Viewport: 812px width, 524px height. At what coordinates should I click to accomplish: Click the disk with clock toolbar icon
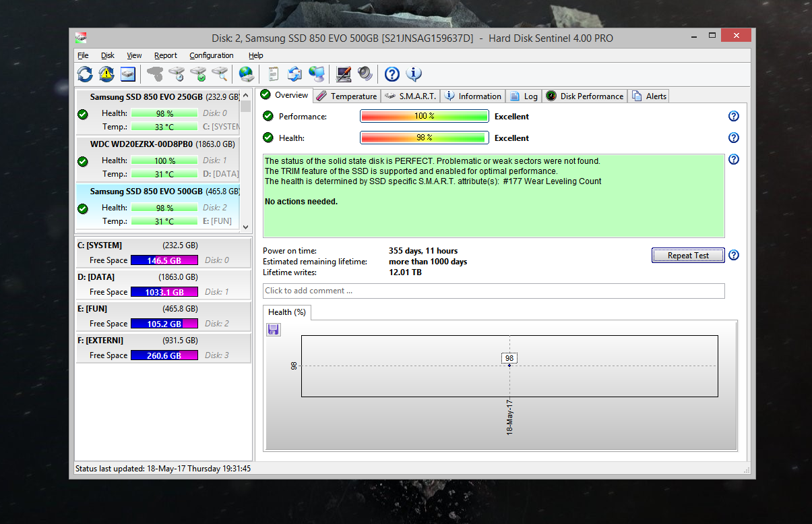click(177, 74)
